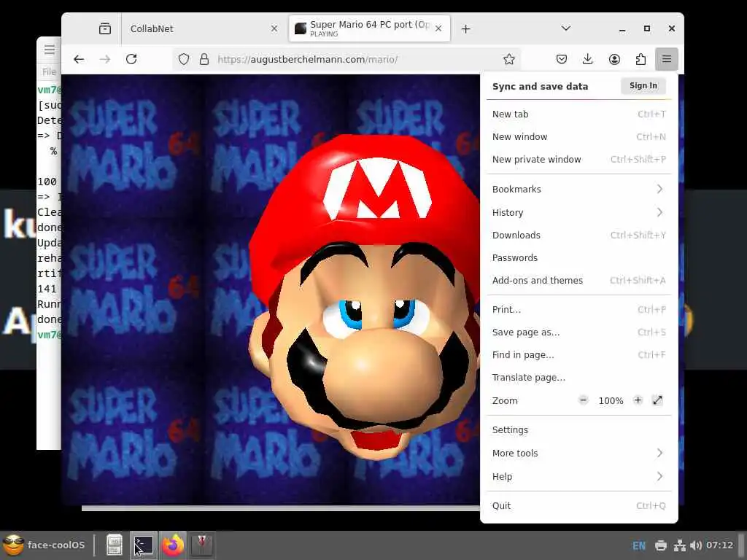
Task: Open Add-ons and themes
Action: (578, 281)
